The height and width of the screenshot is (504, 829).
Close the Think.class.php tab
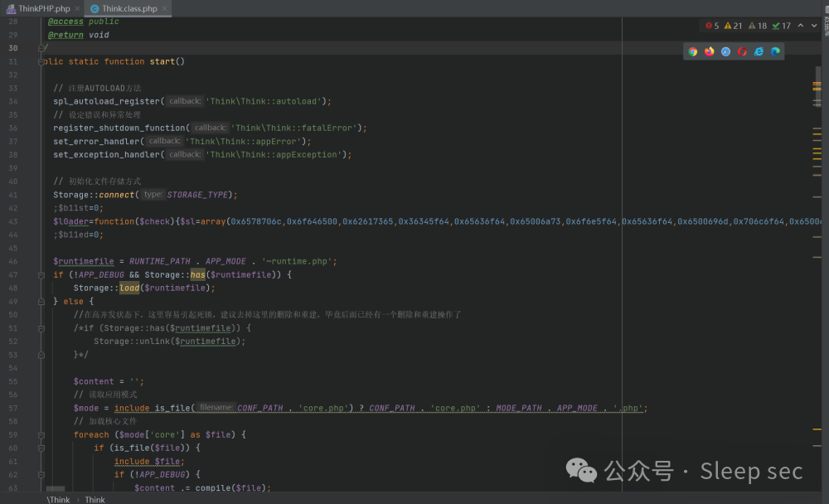(164, 8)
